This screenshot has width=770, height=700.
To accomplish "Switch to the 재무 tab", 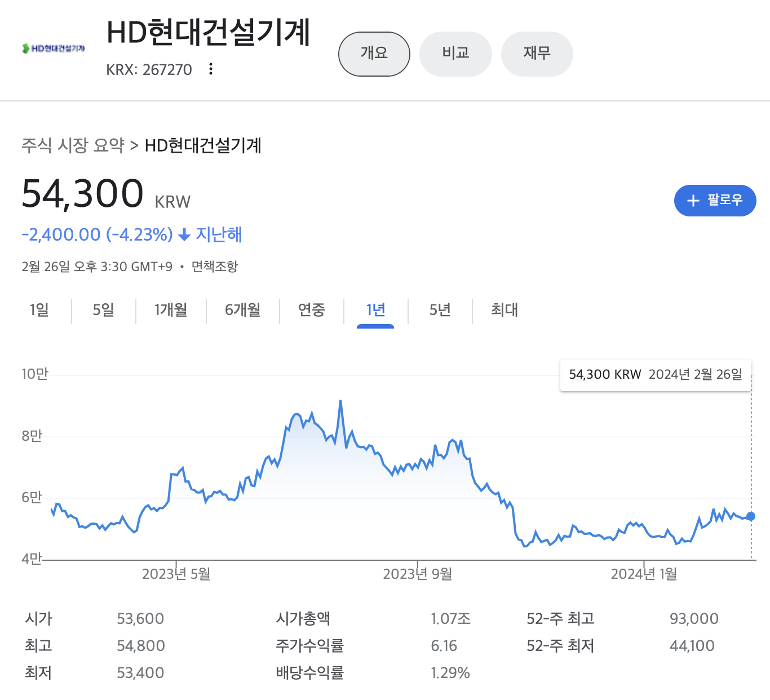I will click(537, 54).
